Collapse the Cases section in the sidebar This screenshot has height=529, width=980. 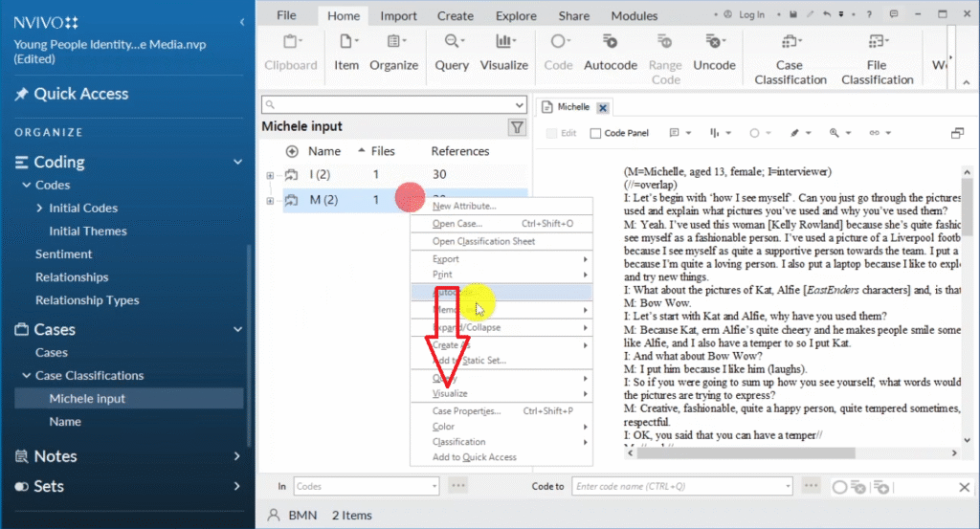coord(238,329)
